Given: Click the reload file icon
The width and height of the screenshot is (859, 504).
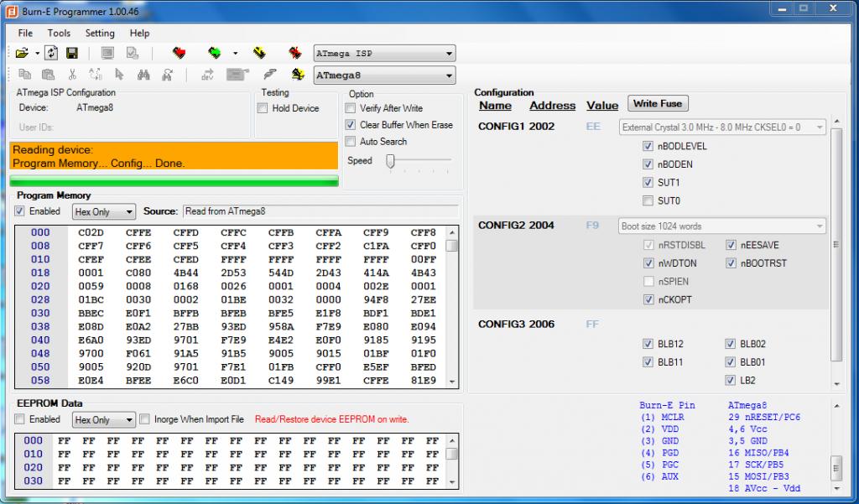Looking at the screenshot, I should pos(51,53).
